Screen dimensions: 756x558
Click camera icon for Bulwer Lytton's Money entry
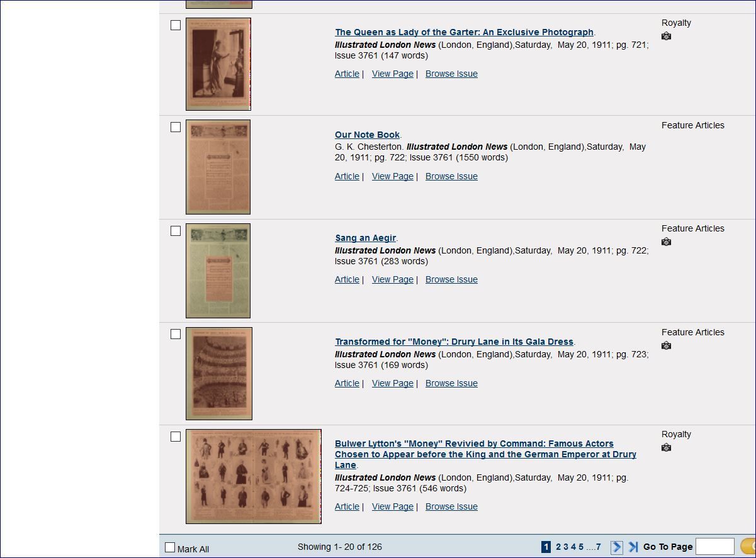coord(666,447)
